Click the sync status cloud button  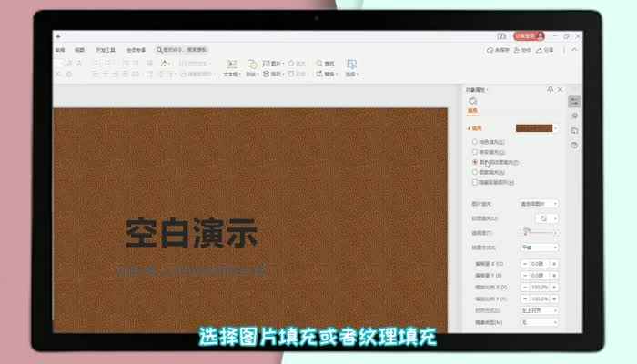[498, 50]
